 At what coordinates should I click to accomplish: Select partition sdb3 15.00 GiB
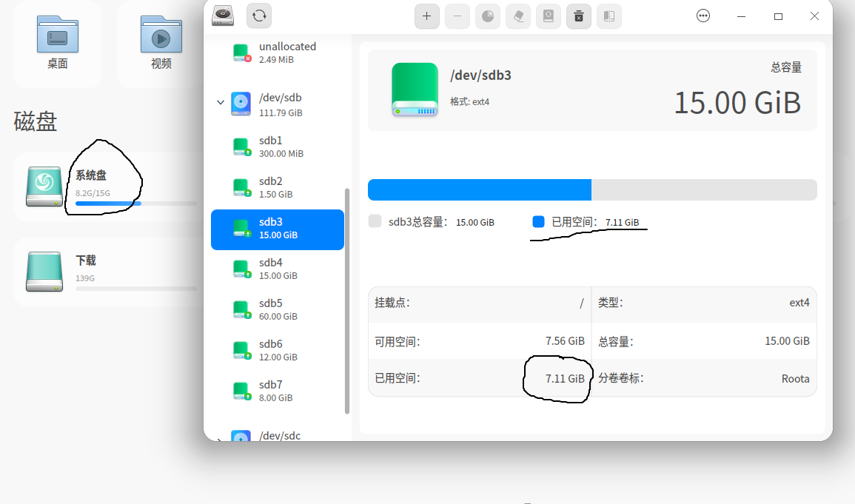(x=278, y=229)
